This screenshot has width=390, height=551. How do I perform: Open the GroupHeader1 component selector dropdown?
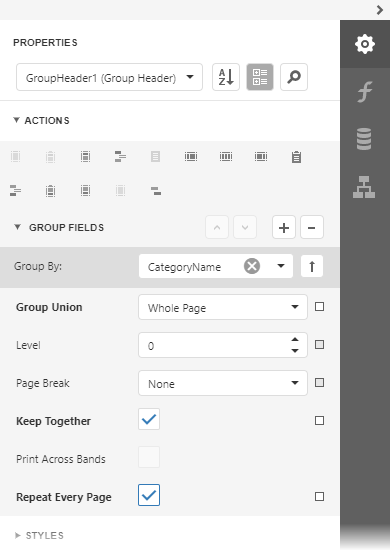(109, 77)
